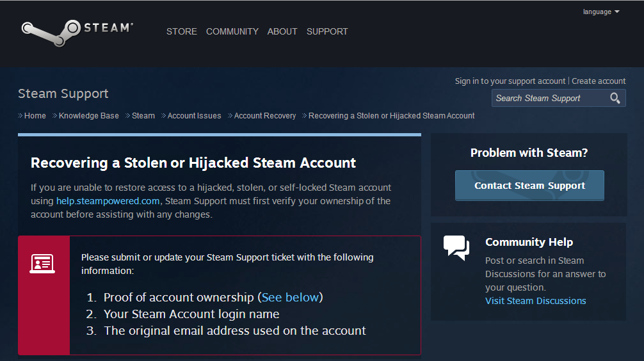Click the See below link

[291, 298]
